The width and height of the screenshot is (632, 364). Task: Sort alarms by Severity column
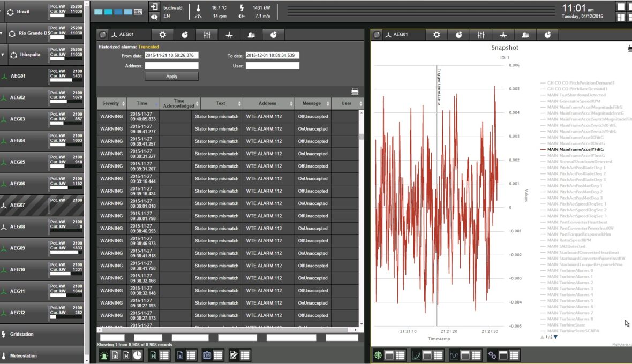[x=111, y=103]
